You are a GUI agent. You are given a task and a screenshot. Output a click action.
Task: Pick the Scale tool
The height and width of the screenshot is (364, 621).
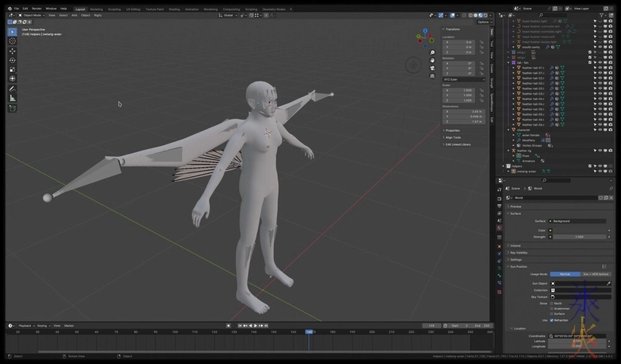point(12,69)
